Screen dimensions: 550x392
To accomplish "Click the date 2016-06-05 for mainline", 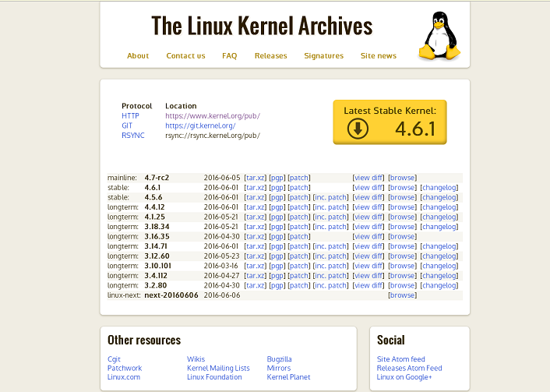I will 222,178.
